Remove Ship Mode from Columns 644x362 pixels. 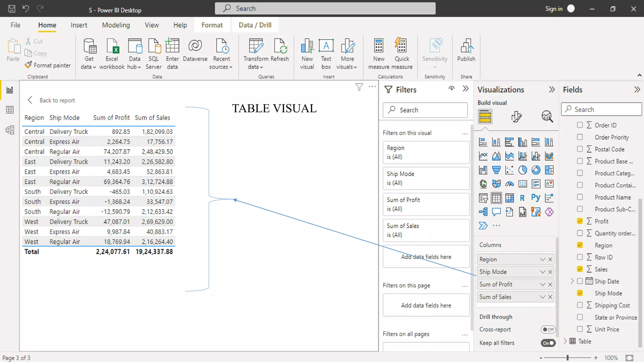pyautogui.click(x=550, y=272)
